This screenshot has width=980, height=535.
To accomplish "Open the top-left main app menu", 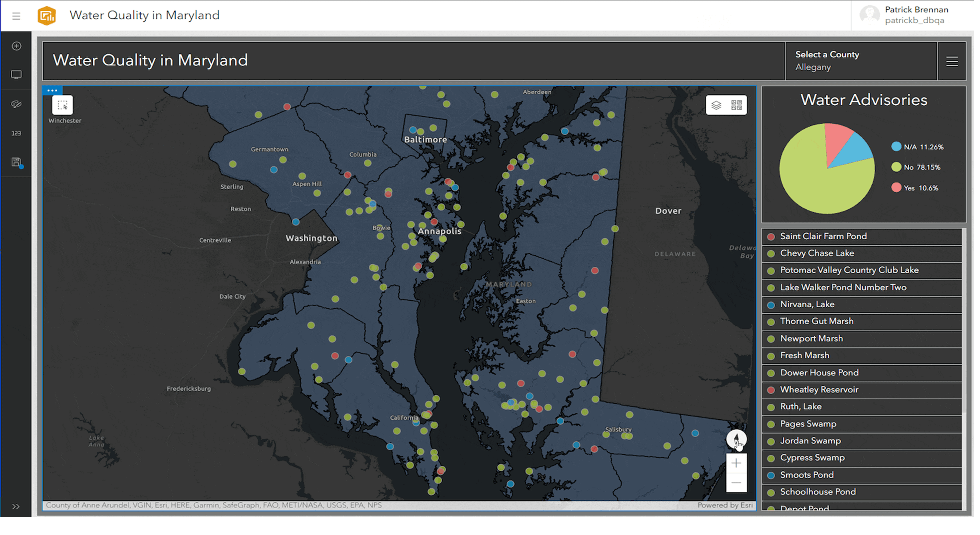I will pyautogui.click(x=16, y=16).
